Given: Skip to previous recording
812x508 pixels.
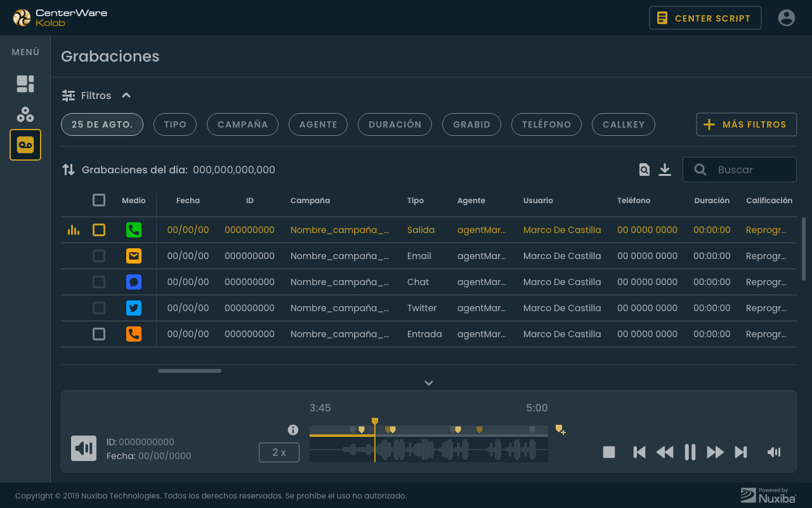Looking at the screenshot, I should [x=639, y=452].
